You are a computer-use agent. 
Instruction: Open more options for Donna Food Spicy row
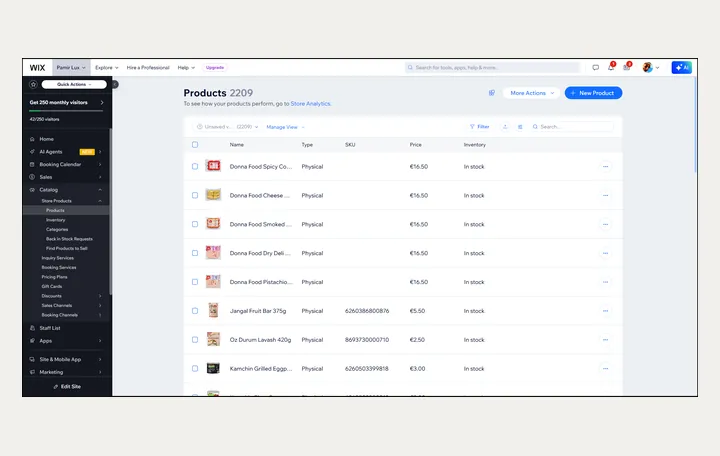[605, 167]
